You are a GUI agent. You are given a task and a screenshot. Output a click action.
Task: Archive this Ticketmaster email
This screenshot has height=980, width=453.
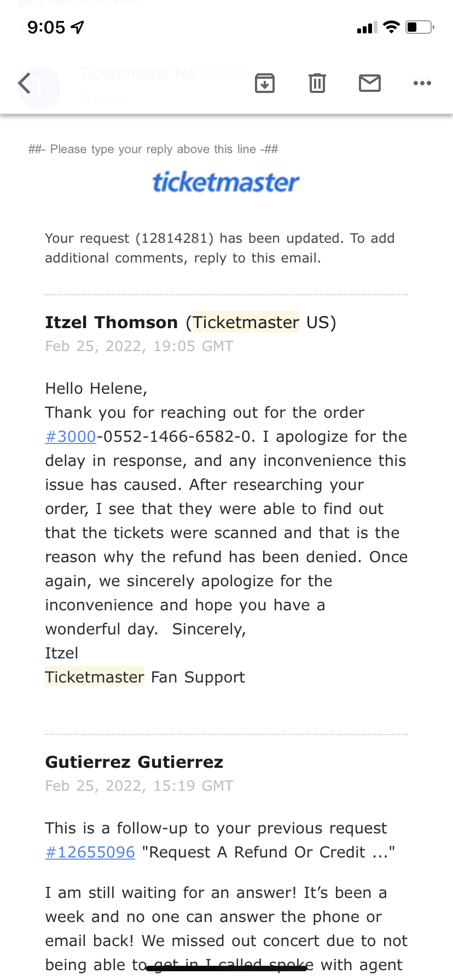pos(265,83)
